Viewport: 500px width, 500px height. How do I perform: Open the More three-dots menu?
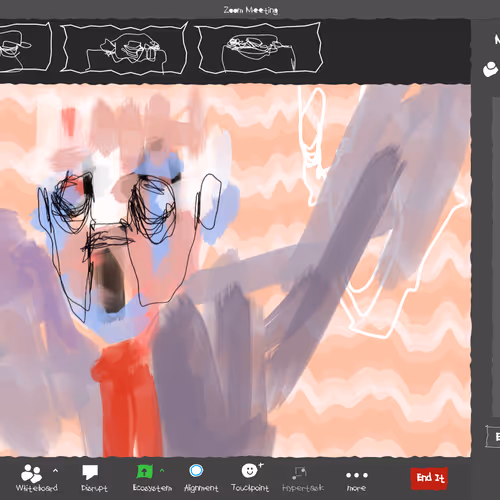[x=357, y=475]
